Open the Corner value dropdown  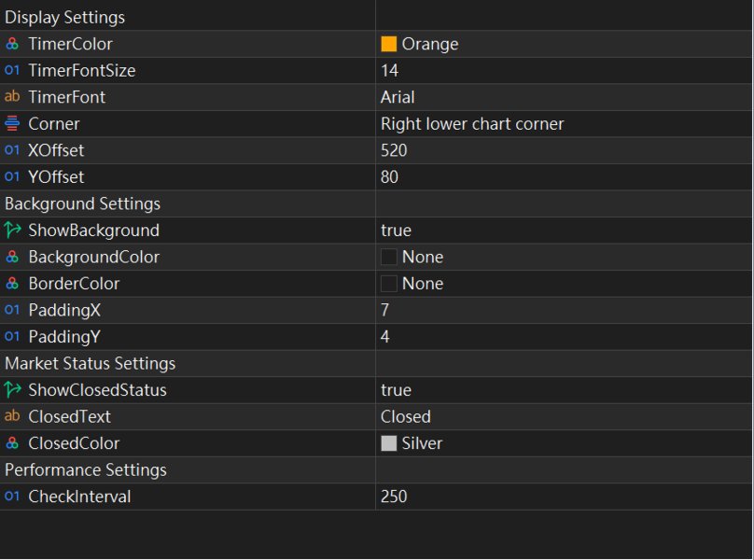point(563,123)
